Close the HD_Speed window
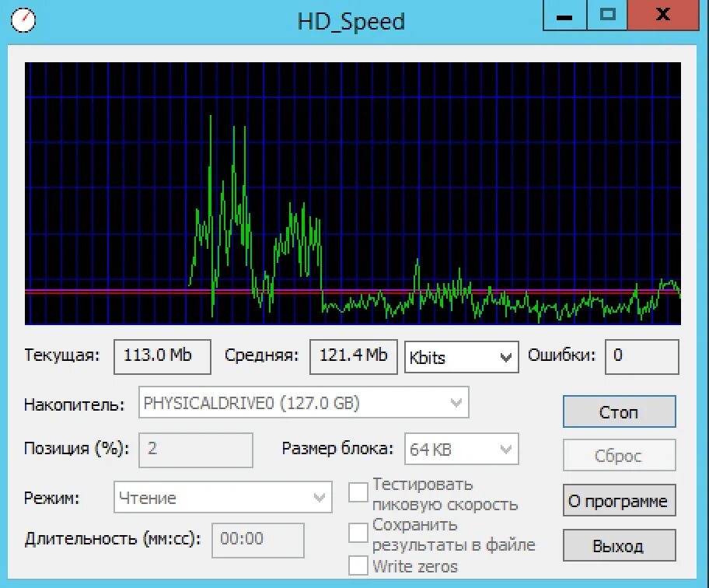The height and width of the screenshot is (588, 709). click(x=663, y=15)
